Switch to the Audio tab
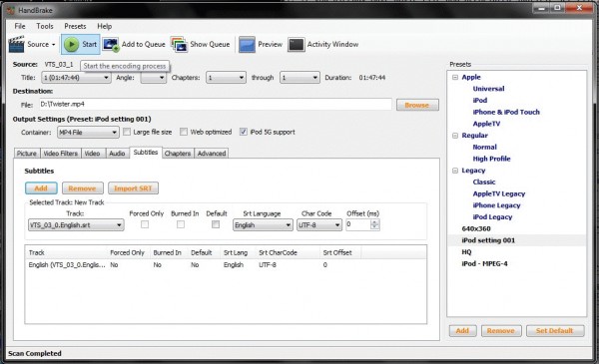This screenshot has height=364, width=599. pyautogui.click(x=117, y=154)
